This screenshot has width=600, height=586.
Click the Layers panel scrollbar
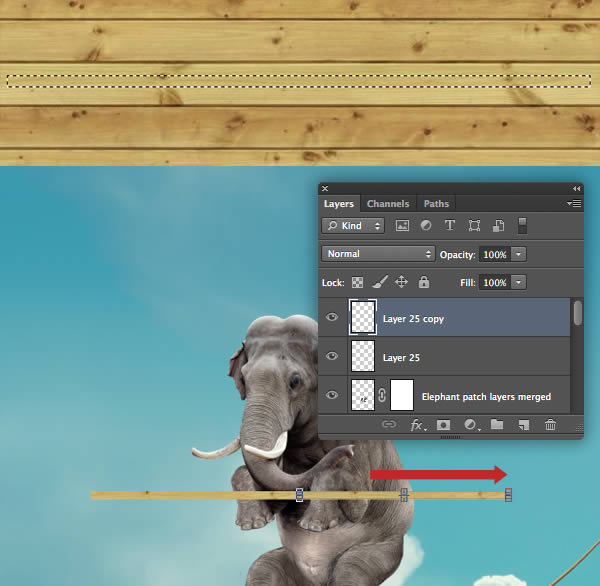(577, 313)
